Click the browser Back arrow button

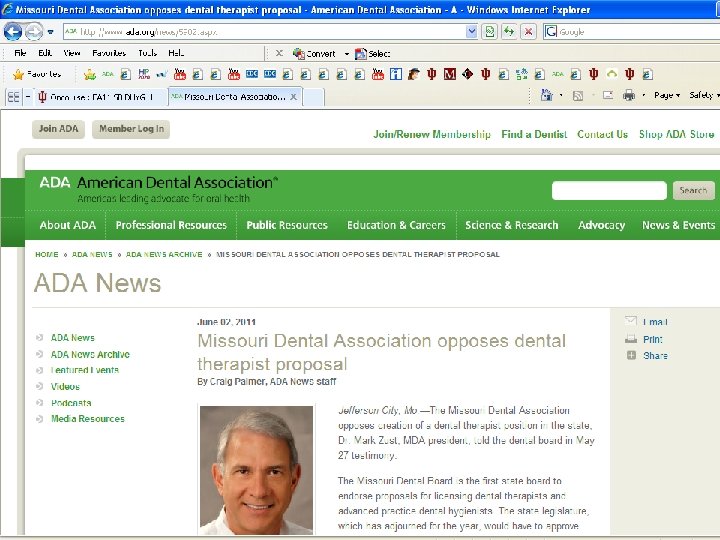coord(13,32)
